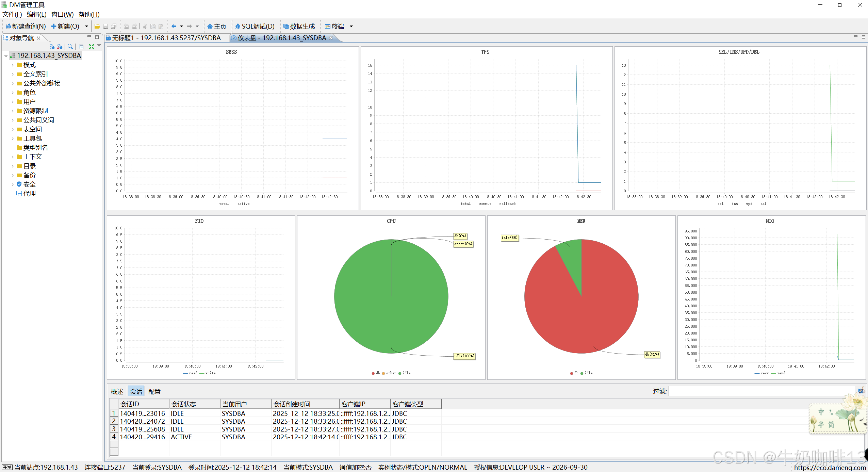Switch to the 概述 overview tab

point(117,391)
